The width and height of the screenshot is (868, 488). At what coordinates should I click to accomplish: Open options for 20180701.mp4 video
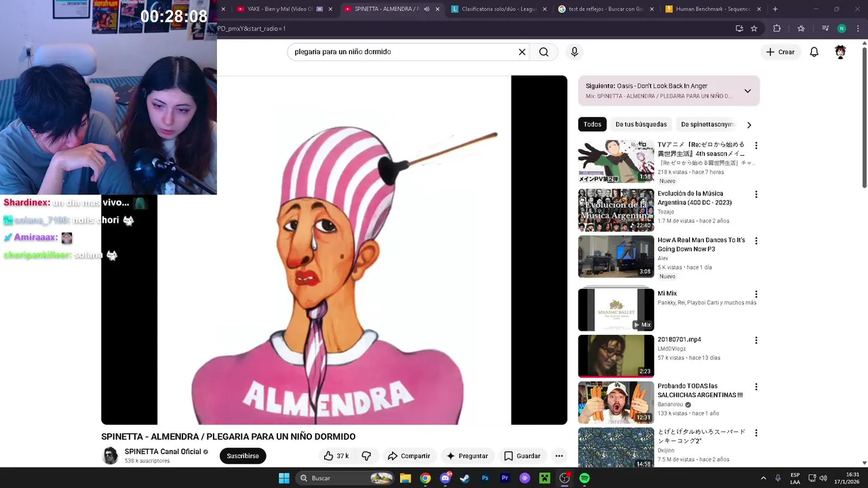[756, 340]
